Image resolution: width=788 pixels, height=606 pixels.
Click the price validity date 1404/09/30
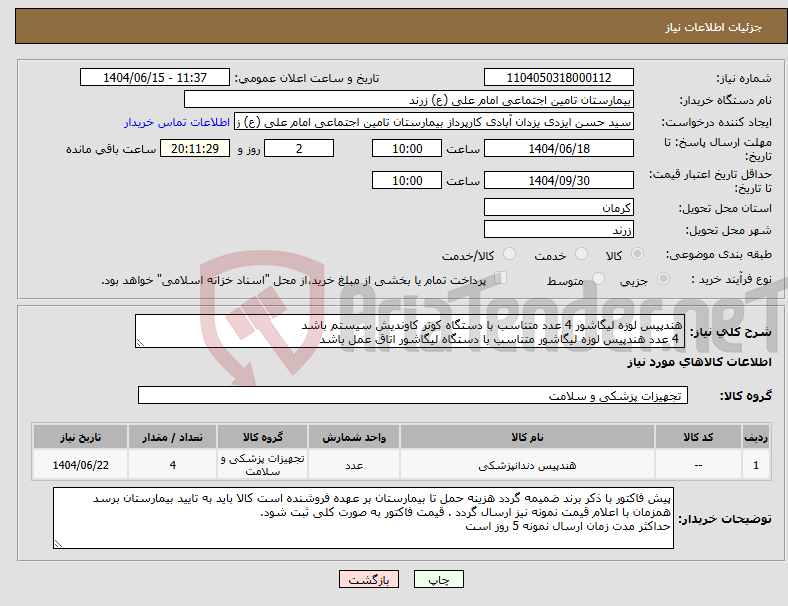[x=559, y=180]
